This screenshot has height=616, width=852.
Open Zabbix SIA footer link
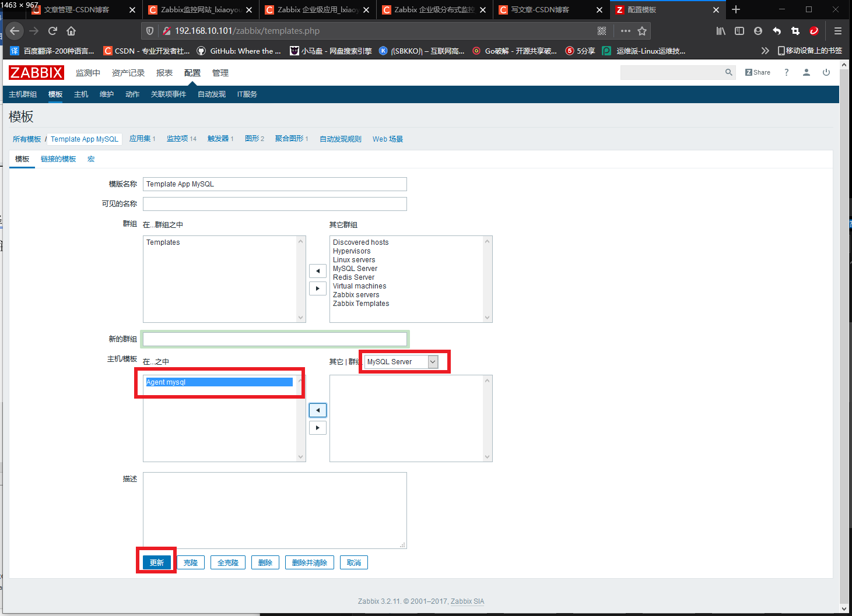[x=467, y=601]
